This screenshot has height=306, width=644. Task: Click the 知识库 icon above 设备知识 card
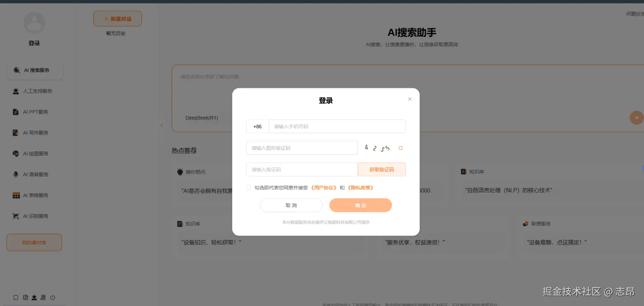tap(180, 224)
